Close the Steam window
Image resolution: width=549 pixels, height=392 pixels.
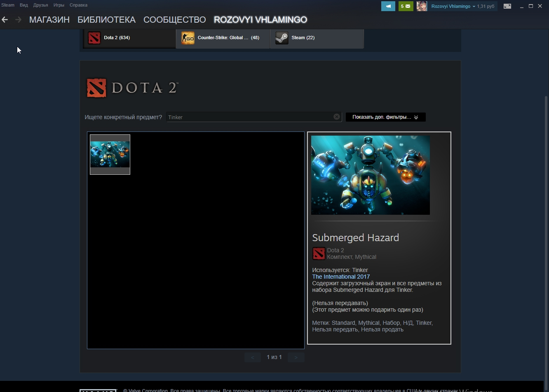pos(540,6)
